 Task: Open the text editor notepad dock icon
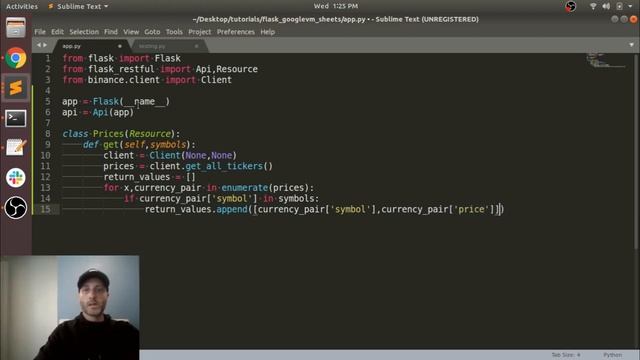click(x=16, y=147)
